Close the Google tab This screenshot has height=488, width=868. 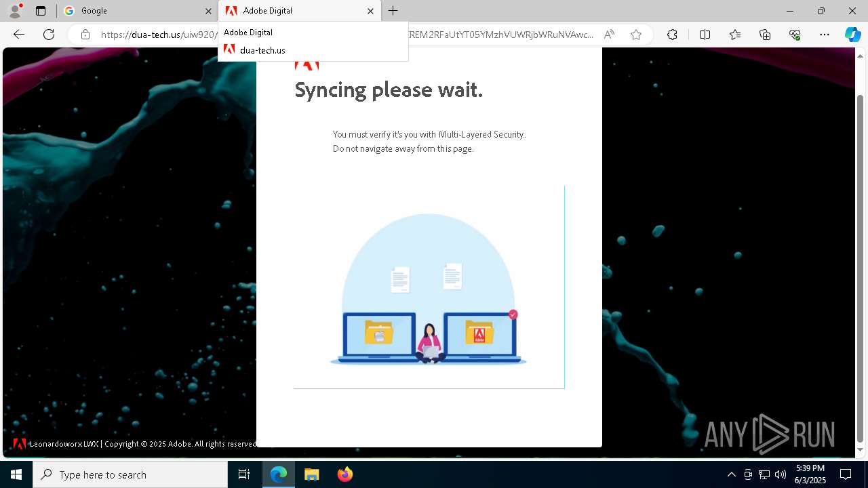(208, 11)
